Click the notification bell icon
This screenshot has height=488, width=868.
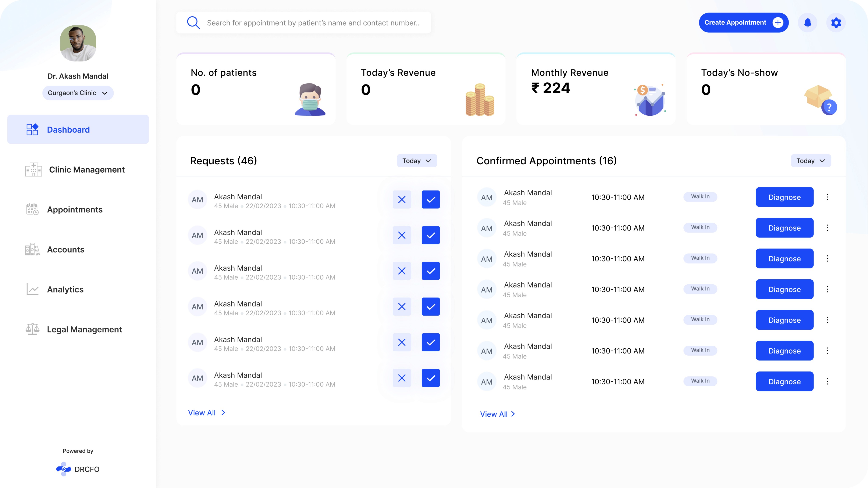[807, 23]
